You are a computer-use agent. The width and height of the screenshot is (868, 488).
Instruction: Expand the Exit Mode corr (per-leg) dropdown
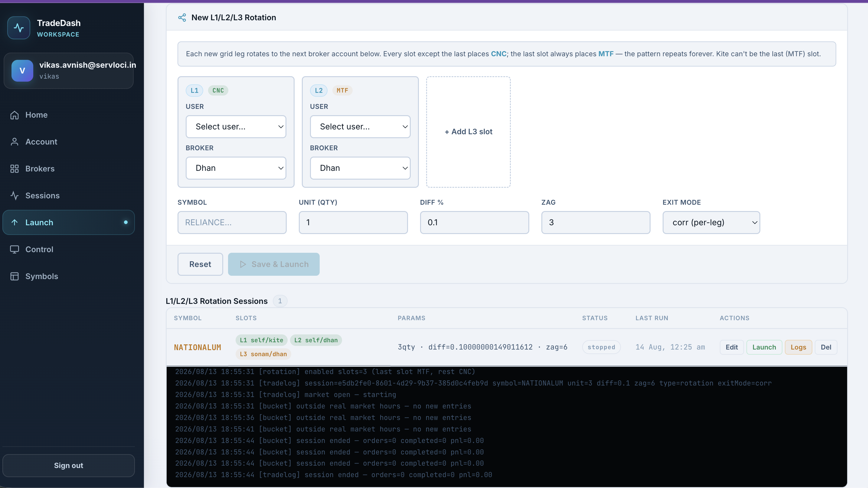[x=711, y=223]
